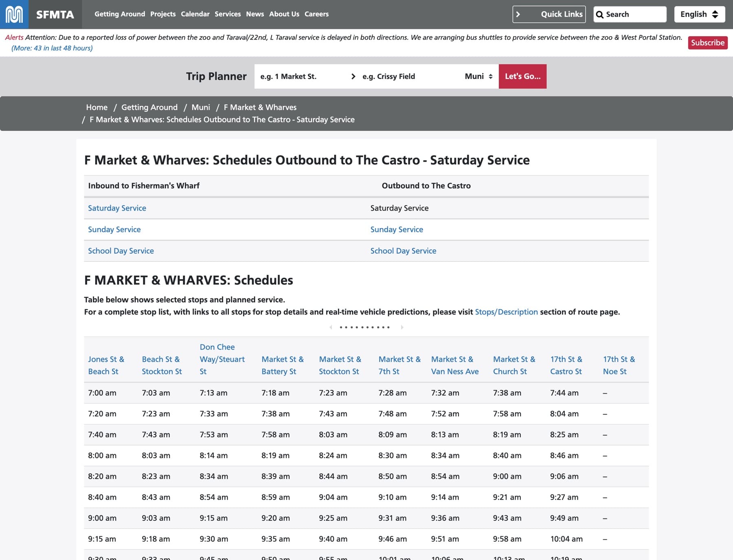Open the Stops/Description link
This screenshot has height=560, width=733.
pos(506,312)
